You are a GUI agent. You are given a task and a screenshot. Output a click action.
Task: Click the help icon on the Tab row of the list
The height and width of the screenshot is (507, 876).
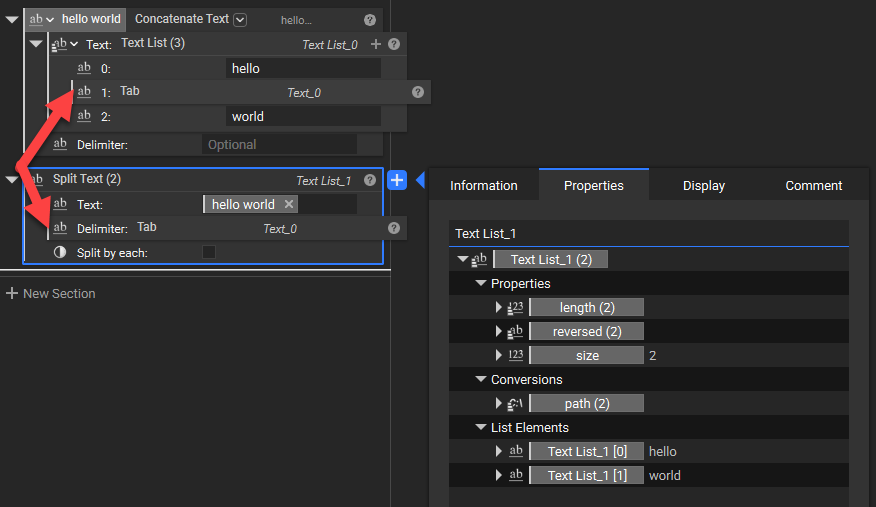click(x=418, y=92)
